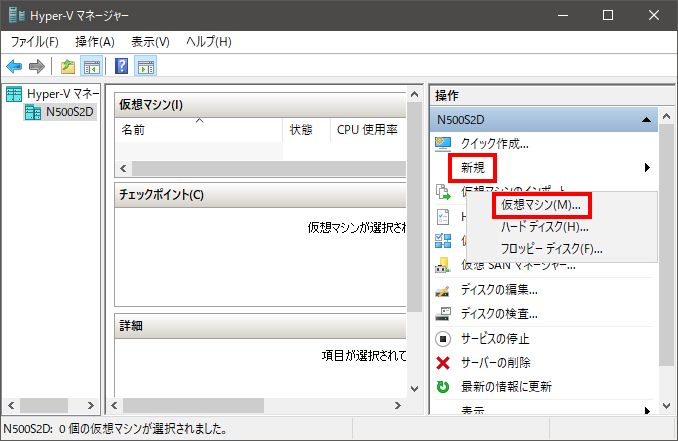Click the Up one level folder icon
This screenshot has height=441, width=678.
point(68,67)
